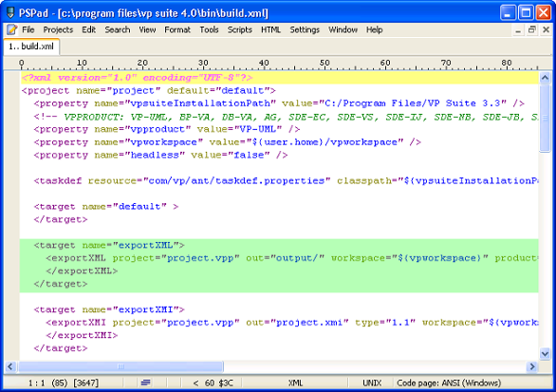The width and height of the screenshot is (556, 392).
Task: Click the '< 60 $3C' character code status
Action: point(213,383)
